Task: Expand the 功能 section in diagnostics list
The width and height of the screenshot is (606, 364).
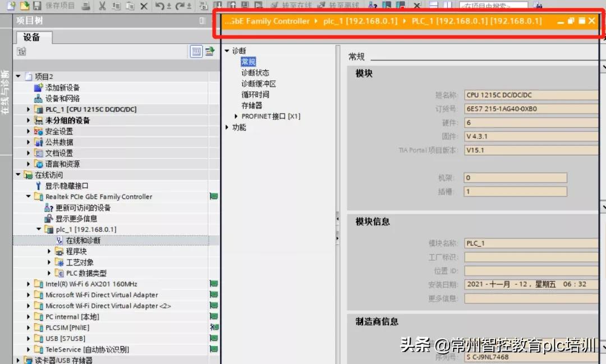Action: [x=227, y=128]
